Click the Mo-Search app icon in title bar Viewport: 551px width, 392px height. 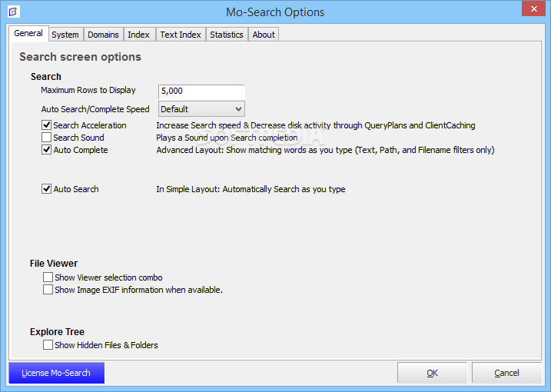click(x=13, y=12)
